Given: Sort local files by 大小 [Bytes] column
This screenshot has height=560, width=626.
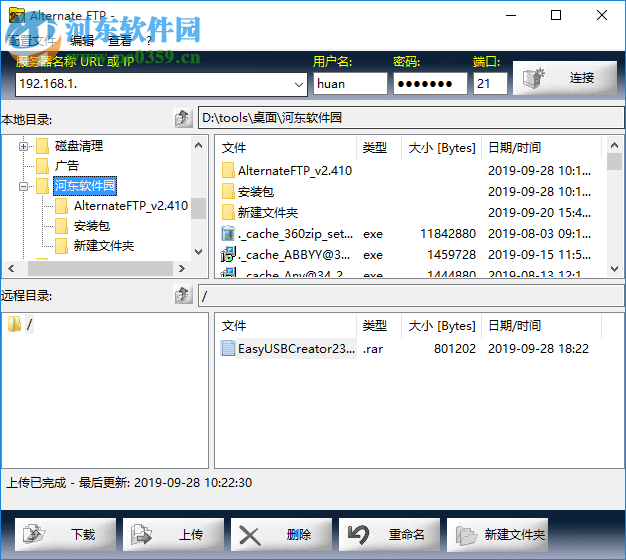Looking at the screenshot, I should (442, 148).
